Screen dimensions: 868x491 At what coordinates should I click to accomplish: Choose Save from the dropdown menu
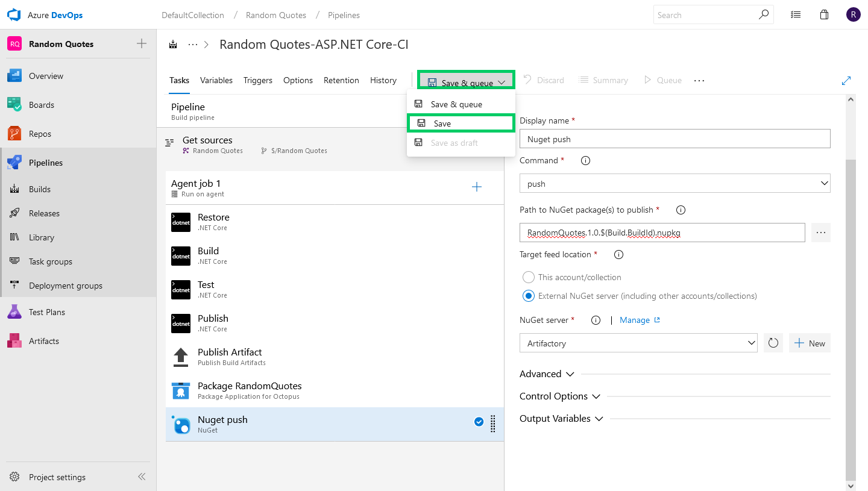pos(461,124)
